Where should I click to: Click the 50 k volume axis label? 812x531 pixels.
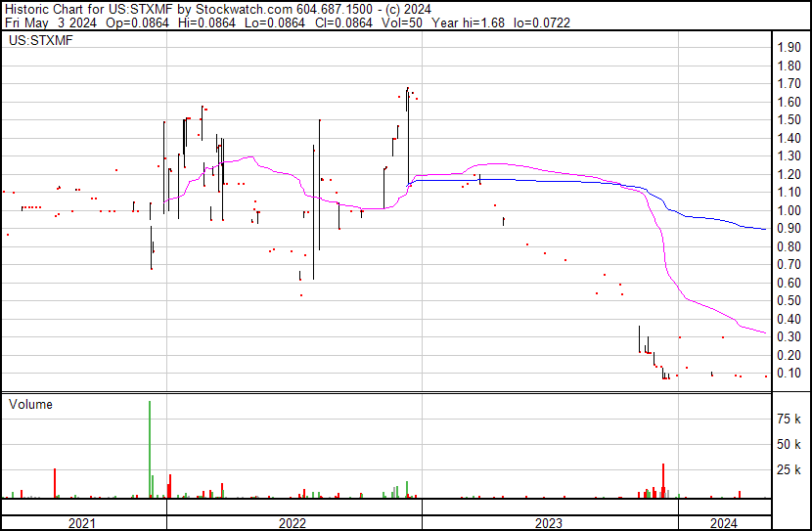(789, 444)
